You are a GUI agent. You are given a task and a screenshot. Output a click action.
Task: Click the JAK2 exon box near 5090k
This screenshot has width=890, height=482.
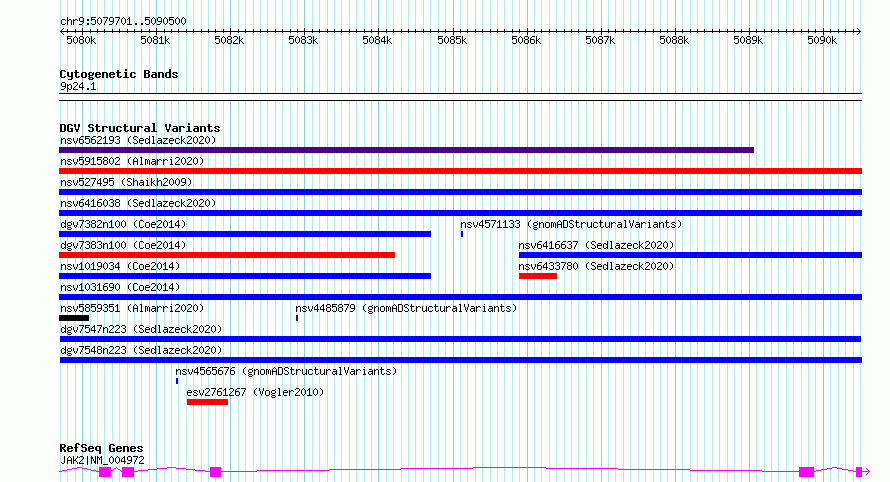807,472
